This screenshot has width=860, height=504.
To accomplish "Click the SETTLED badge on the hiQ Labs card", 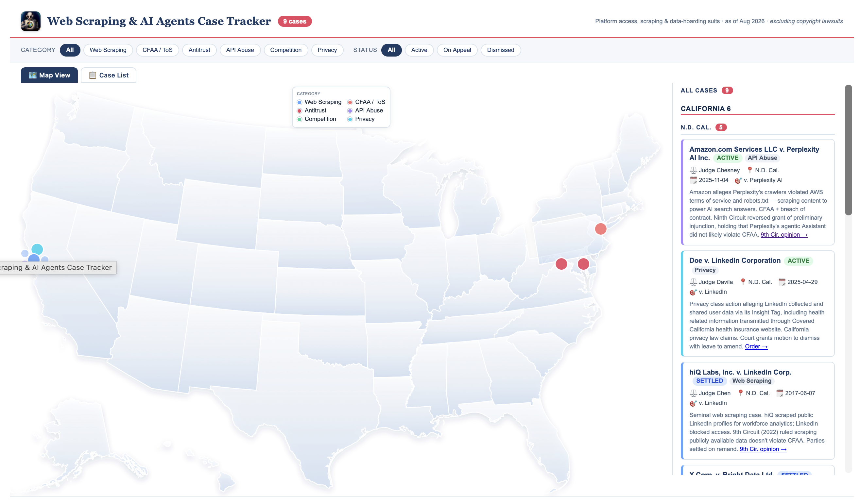I will point(710,381).
